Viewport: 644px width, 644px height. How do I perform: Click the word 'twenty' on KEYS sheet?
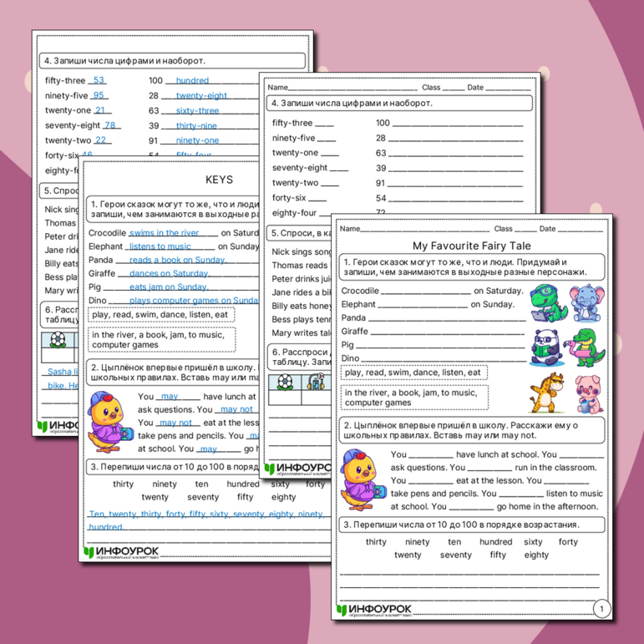click(155, 497)
